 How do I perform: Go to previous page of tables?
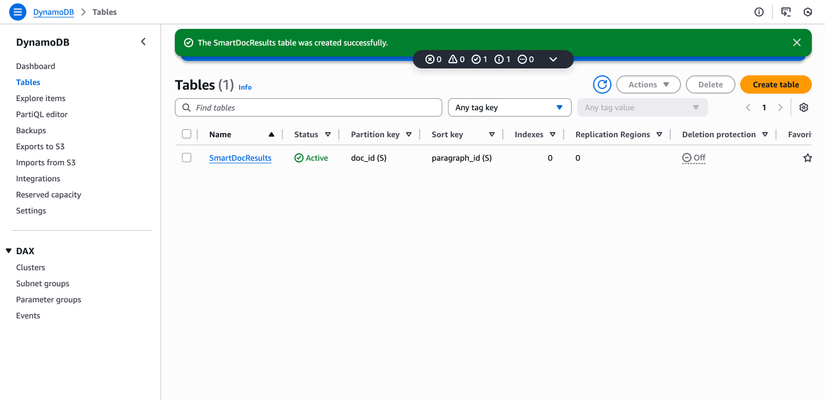pyautogui.click(x=748, y=107)
